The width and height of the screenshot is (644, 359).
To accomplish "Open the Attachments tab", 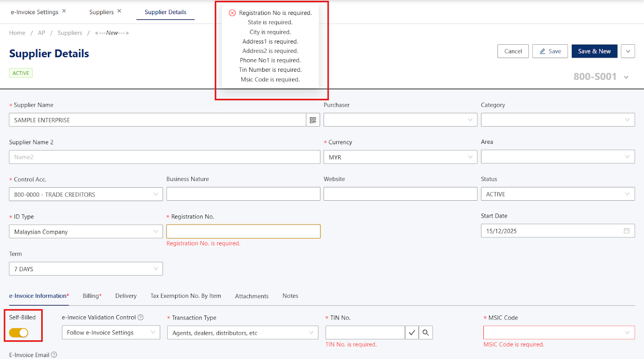I will pyautogui.click(x=252, y=296).
